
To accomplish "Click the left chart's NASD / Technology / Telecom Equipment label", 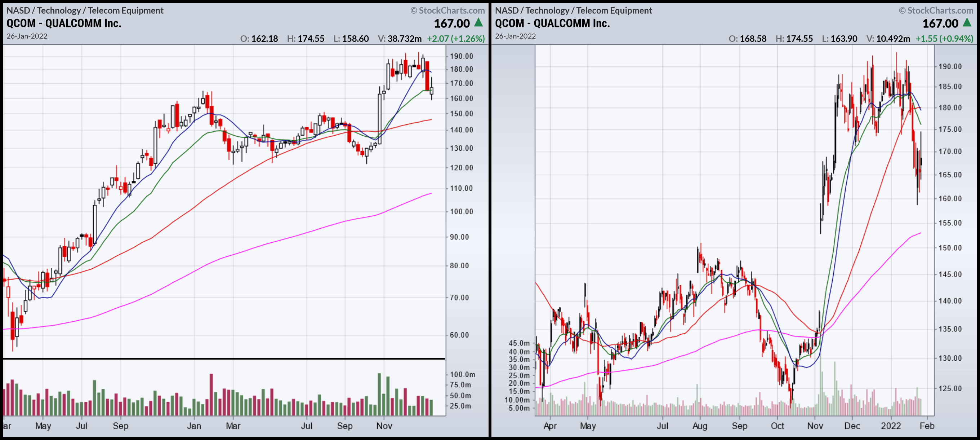I will tap(85, 10).
